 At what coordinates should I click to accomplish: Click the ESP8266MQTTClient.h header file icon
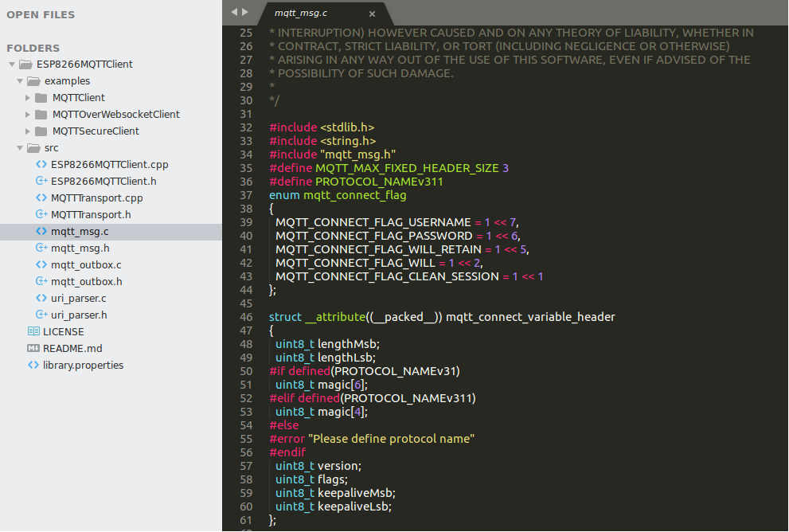click(41, 181)
